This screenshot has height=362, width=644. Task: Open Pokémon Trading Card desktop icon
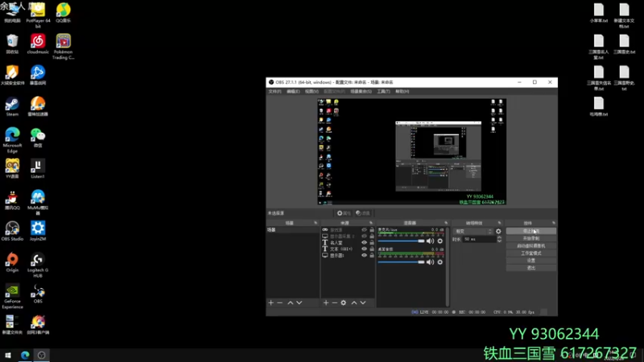pyautogui.click(x=64, y=47)
